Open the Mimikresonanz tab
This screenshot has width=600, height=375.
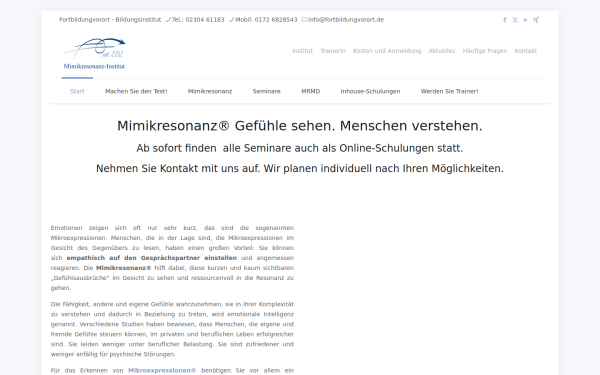pos(210,91)
